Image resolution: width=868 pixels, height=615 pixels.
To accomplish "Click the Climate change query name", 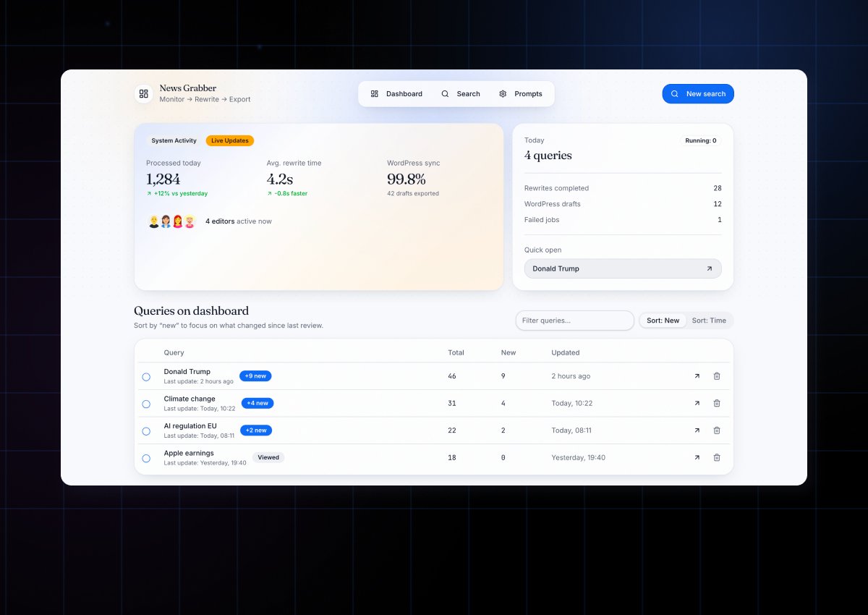I will click(190, 399).
